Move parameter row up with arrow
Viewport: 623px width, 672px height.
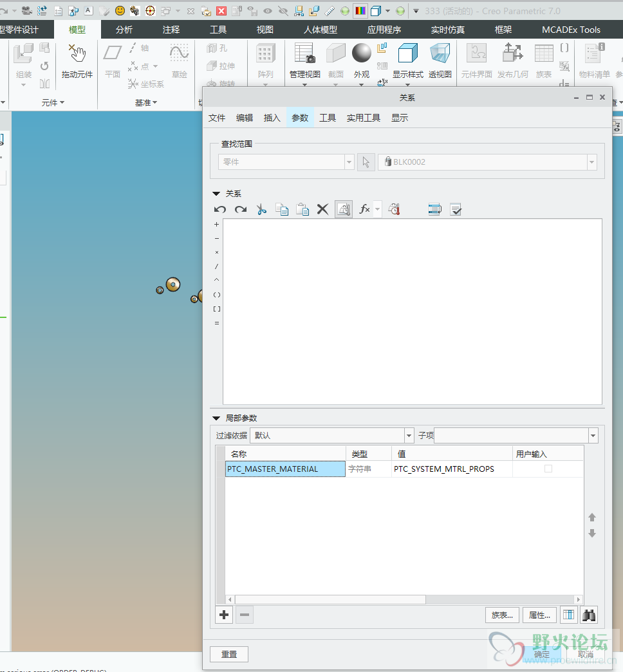[592, 518]
